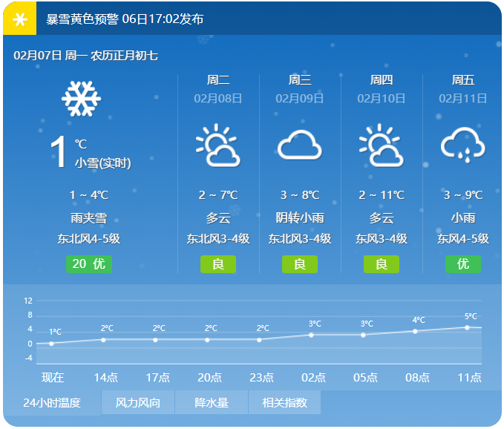The image size is (504, 429).
Task: Click Thursday's partly cloudy weather icon
Action: 382,146
